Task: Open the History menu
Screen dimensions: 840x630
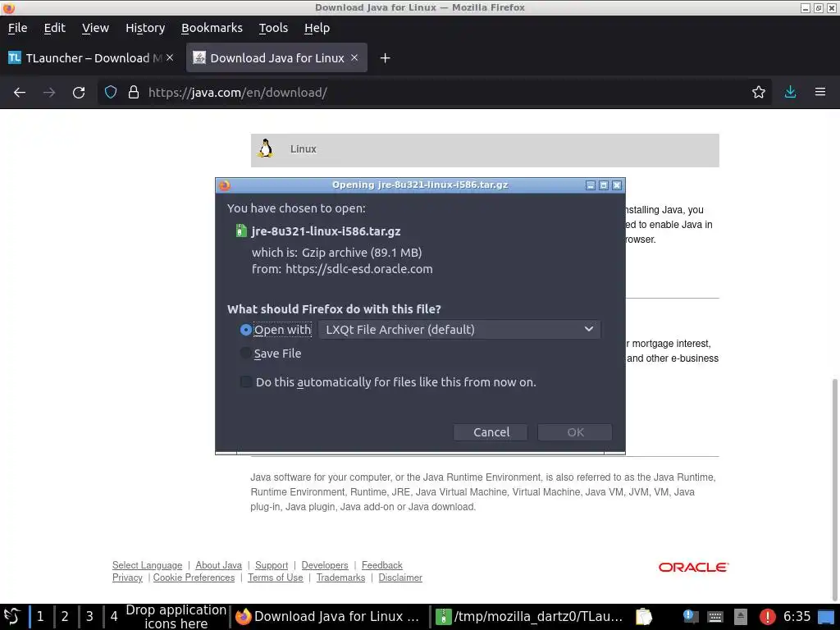Action: pyautogui.click(x=145, y=28)
